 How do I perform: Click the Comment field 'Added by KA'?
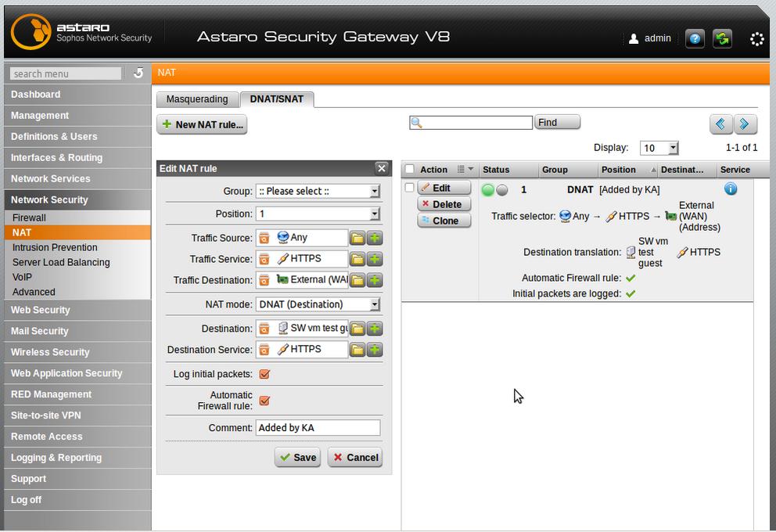[318, 428]
